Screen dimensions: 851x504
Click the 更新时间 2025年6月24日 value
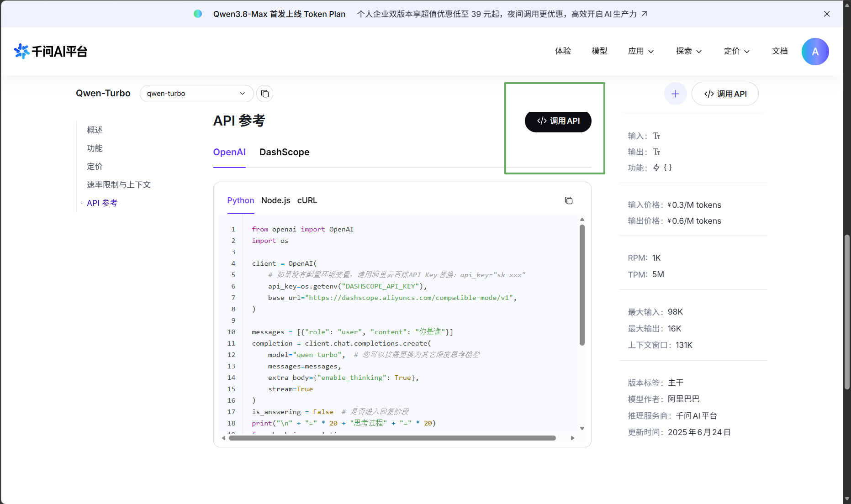point(699,432)
